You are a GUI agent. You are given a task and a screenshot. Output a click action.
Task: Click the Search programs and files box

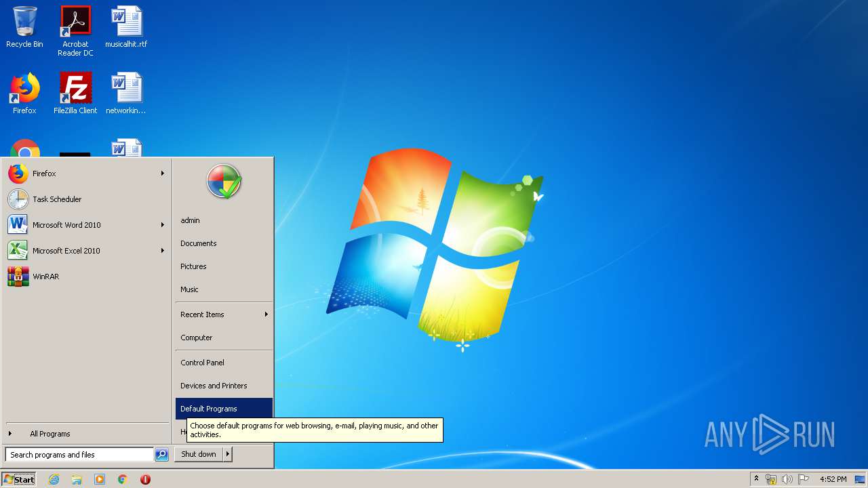pyautogui.click(x=79, y=455)
